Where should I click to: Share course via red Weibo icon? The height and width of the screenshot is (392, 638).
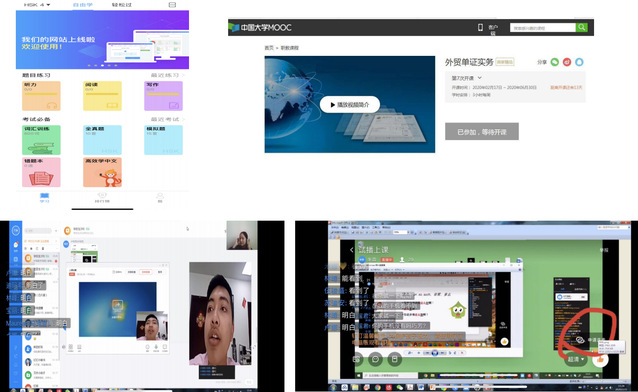(567, 62)
